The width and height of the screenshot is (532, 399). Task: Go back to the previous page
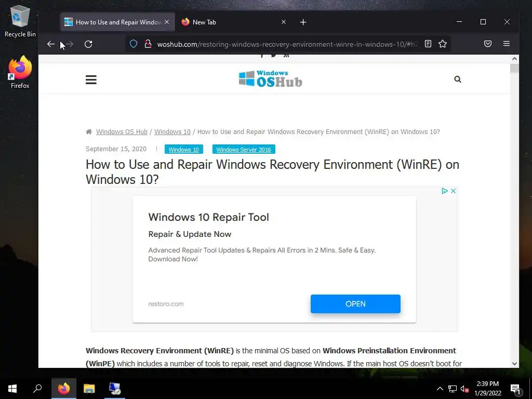click(51, 44)
